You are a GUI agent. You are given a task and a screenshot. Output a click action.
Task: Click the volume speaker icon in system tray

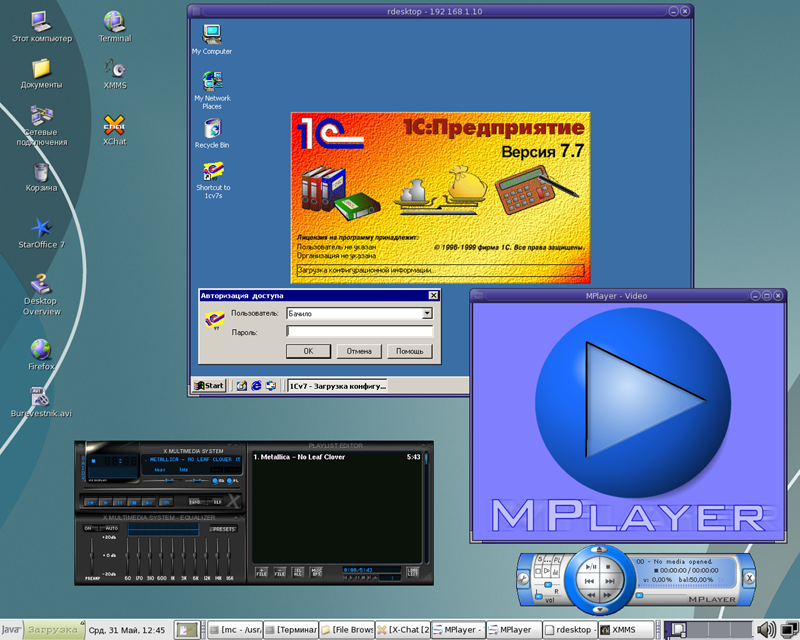point(767,629)
